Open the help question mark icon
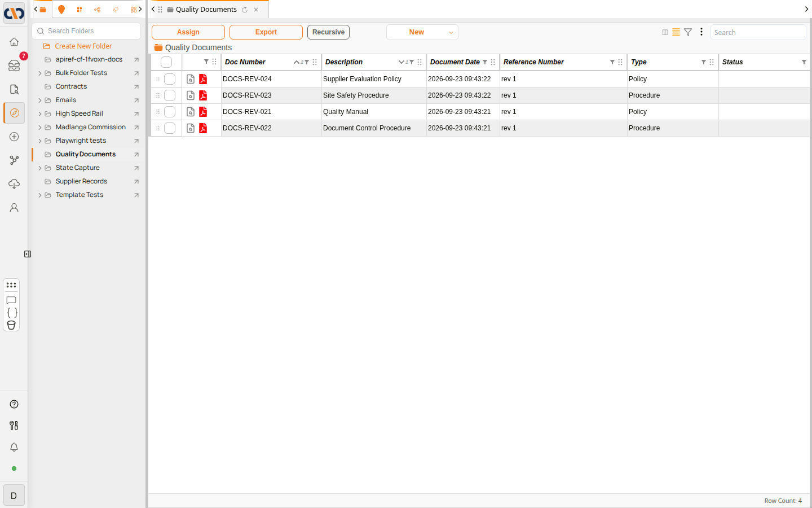Image resolution: width=812 pixels, height=508 pixels. 14,404
